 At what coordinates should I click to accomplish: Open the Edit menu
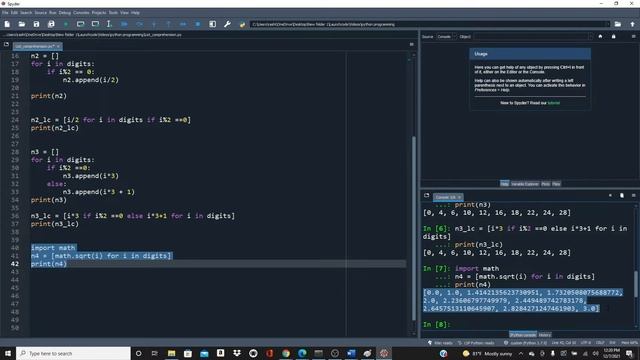click(x=14, y=13)
